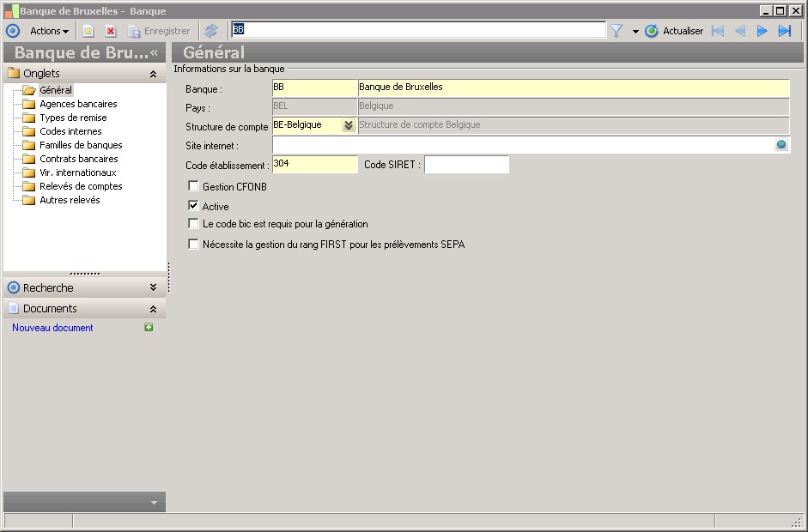Open Vir. internationaux tab
Image resolution: width=808 pixels, height=532 pixels.
(78, 172)
